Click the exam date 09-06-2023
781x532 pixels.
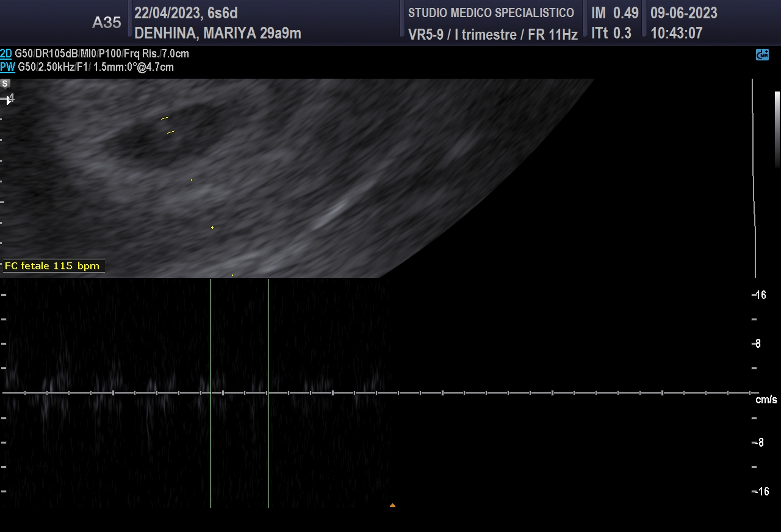683,13
